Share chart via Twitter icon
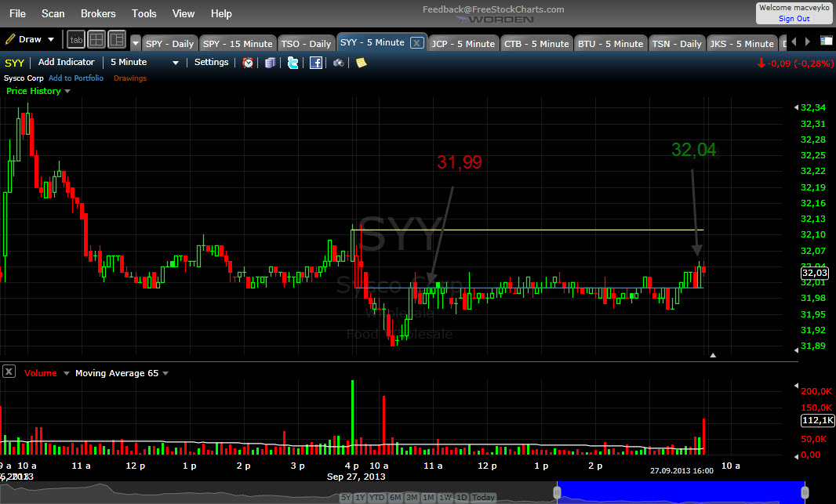This screenshot has height=504, width=836. point(293,63)
